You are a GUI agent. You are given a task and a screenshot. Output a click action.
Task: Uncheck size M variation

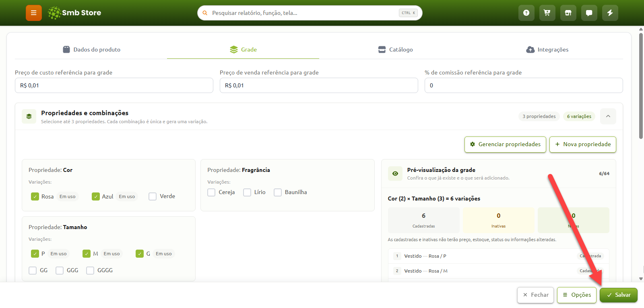[87, 254]
